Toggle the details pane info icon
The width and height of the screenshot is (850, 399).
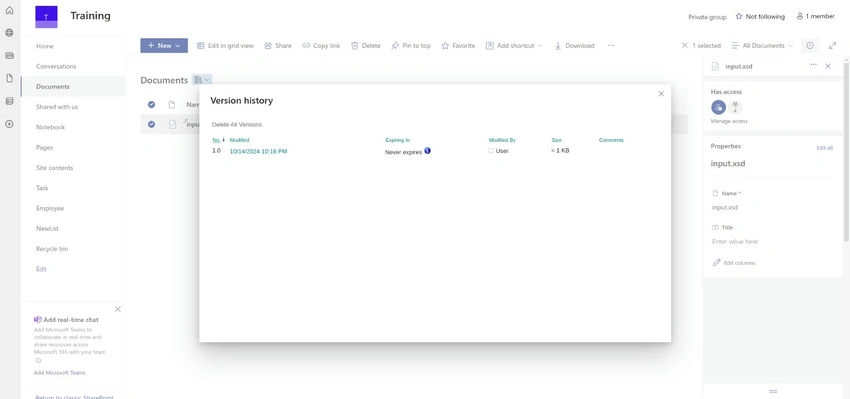tap(810, 46)
